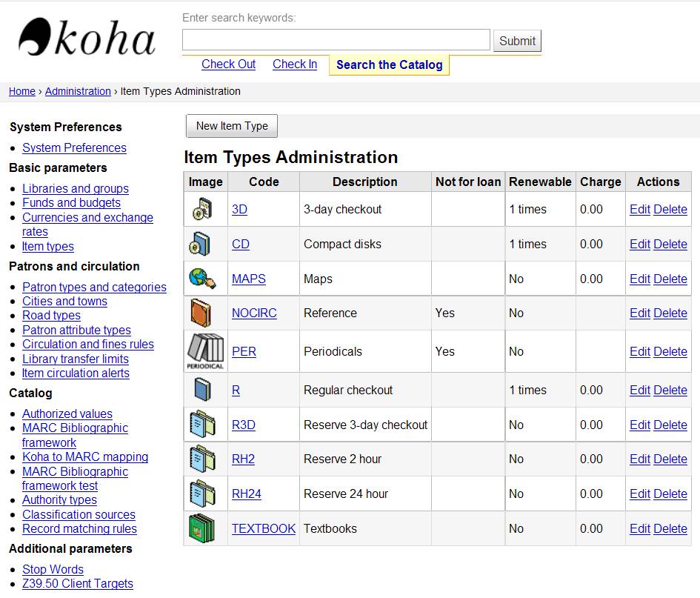The width and height of the screenshot is (700, 598).
Task: Click the Reserve 2 hour image
Action: (x=202, y=459)
